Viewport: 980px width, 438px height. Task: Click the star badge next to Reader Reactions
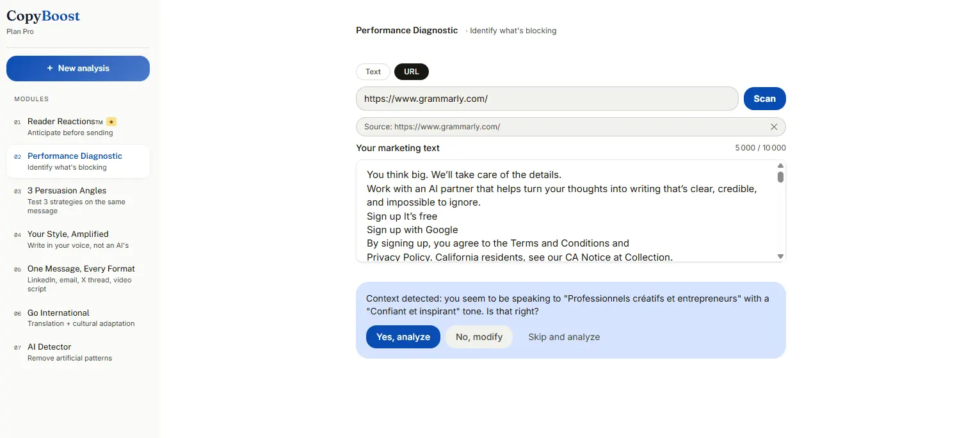(111, 122)
